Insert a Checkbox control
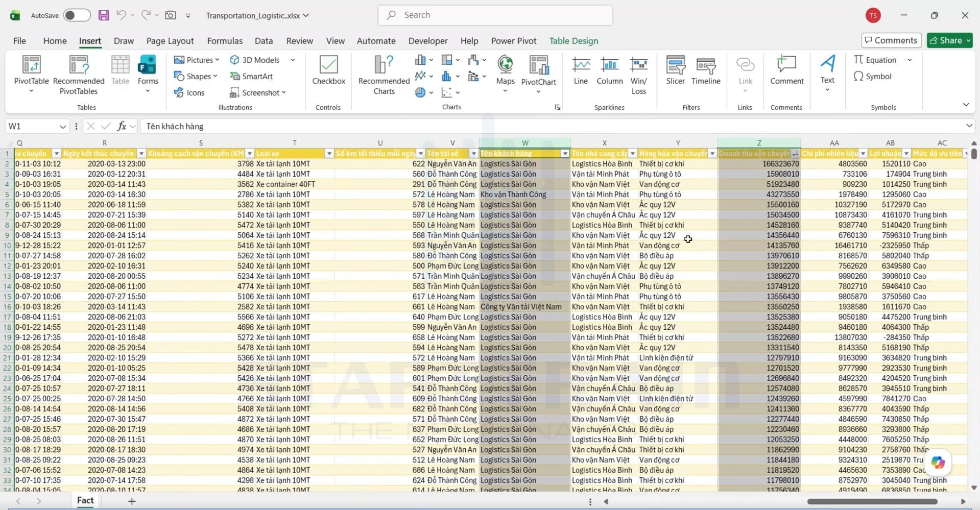The image size is (980, 510). click(x=328, y=71)
